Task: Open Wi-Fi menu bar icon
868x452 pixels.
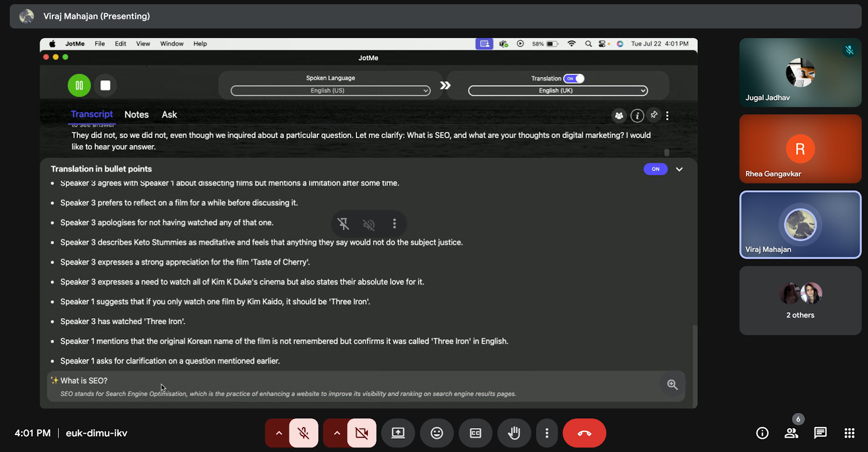Action: pos(572,44)
